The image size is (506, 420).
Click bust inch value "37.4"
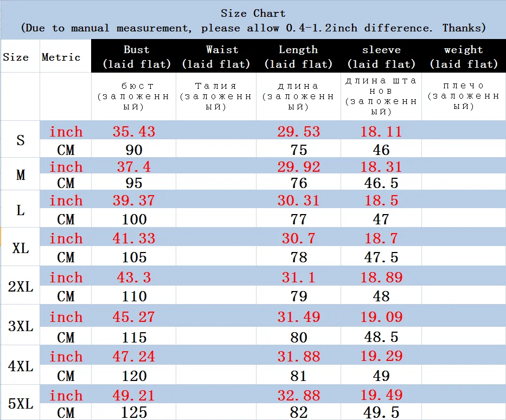133,167
